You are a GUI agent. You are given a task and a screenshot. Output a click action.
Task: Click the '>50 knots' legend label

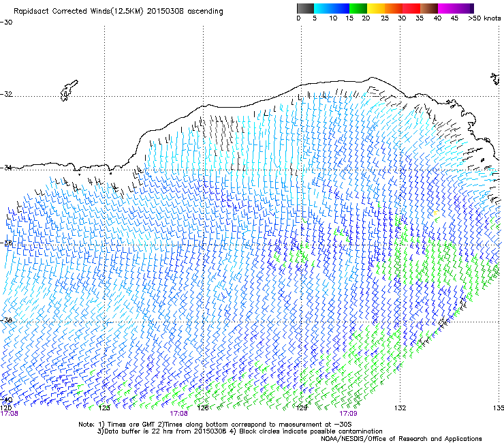coord(484,18)
